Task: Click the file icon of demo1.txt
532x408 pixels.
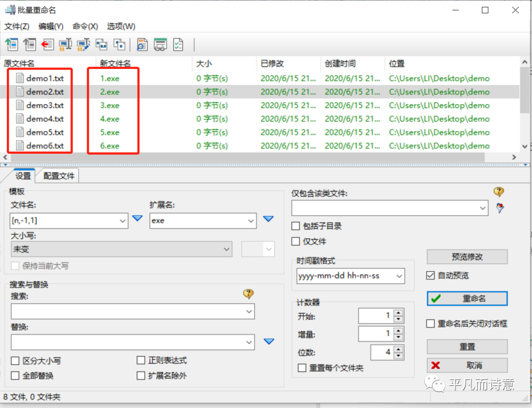Action: coord(20,78)
